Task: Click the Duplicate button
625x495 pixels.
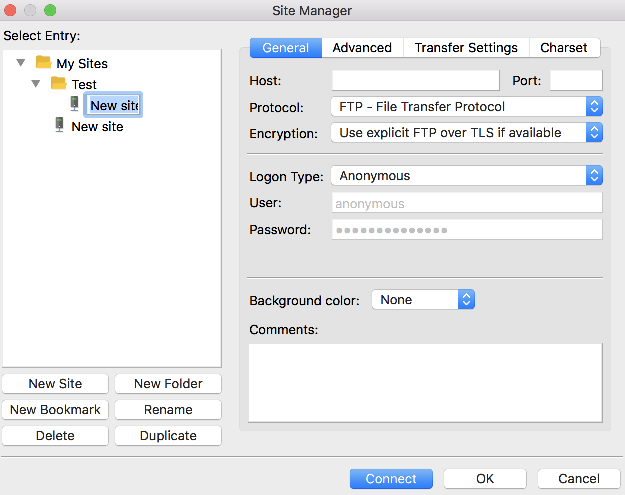Action: pyautogui.click(x=168, y=436)
